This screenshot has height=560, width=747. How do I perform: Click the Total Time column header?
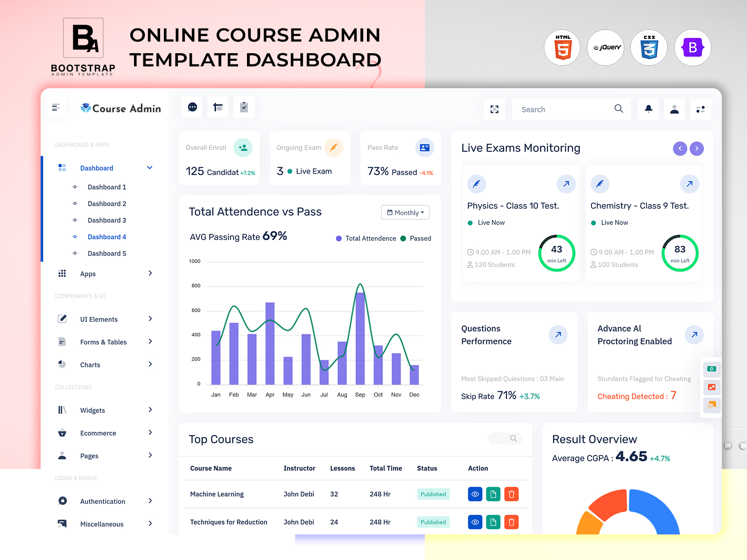(x=386, y=469)
